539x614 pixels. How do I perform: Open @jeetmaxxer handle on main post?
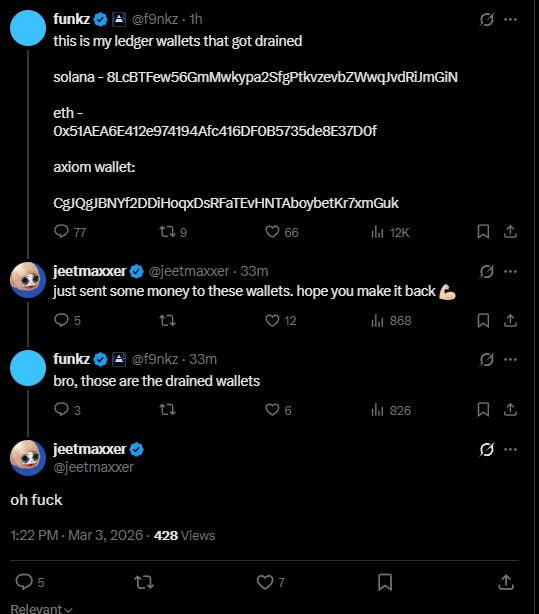[x=93, y=467]
